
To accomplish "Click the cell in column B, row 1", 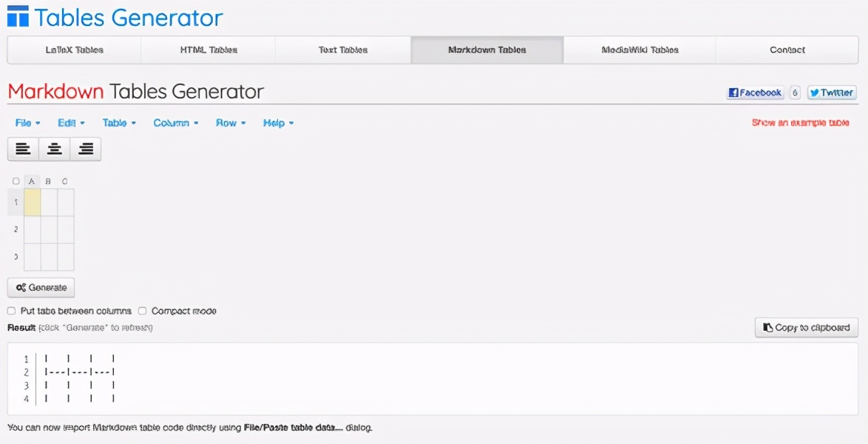I will click(49, 202).
